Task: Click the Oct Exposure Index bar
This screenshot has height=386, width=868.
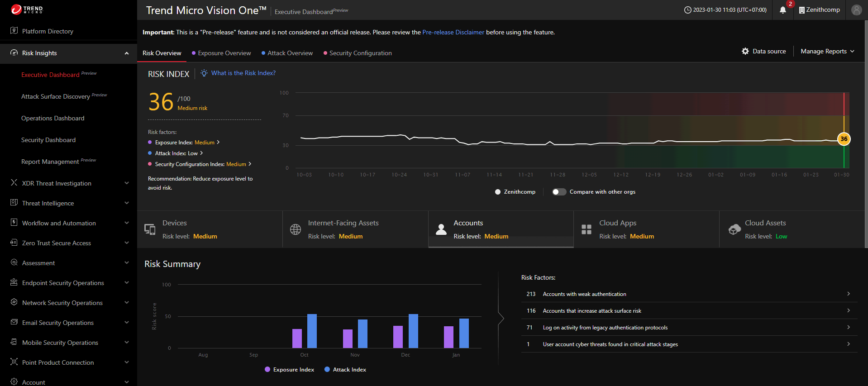Action: coord(297,338)
